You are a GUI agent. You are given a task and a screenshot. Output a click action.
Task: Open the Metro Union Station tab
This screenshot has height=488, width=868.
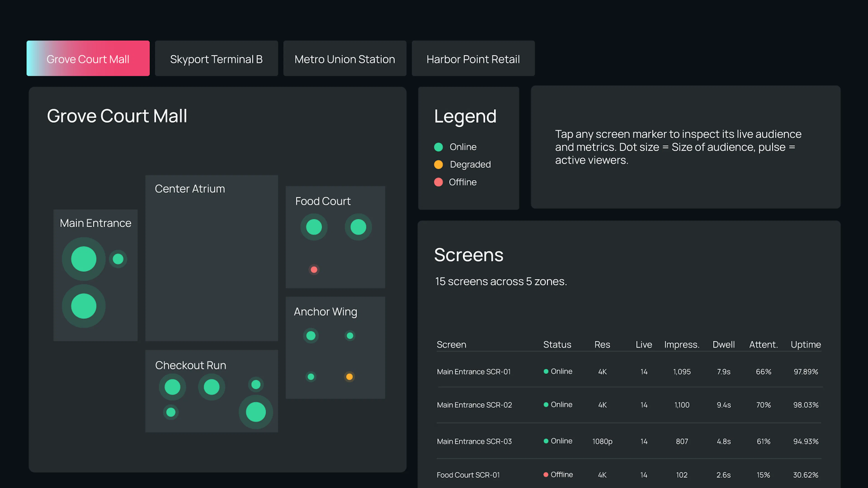coord(345,59)
